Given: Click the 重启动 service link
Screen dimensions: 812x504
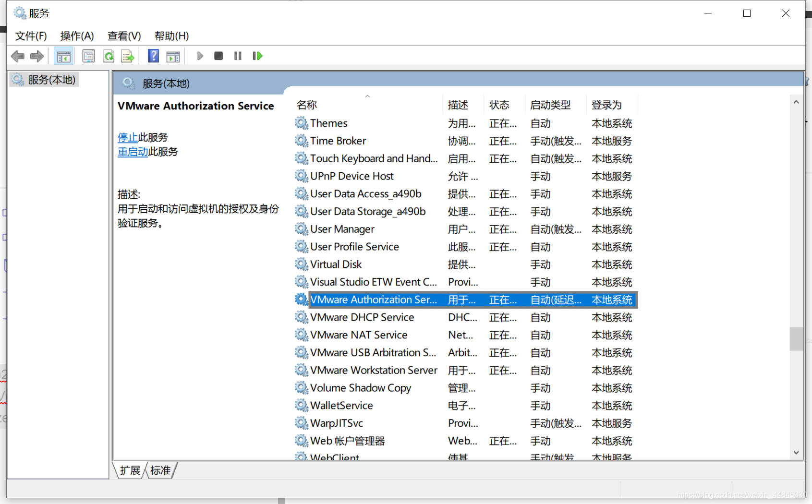Looking at the screenshot, I should pos(133,152).
